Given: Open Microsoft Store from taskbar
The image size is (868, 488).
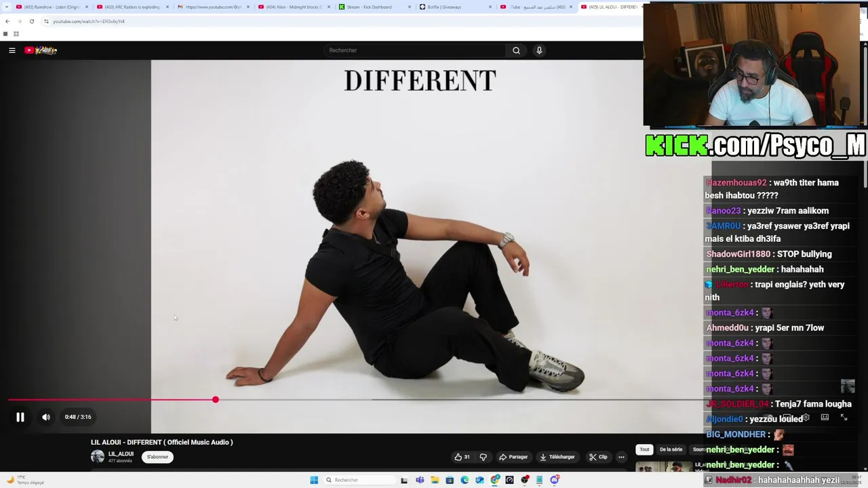Looking at the screenshot, I should click(x=450, y=480).
